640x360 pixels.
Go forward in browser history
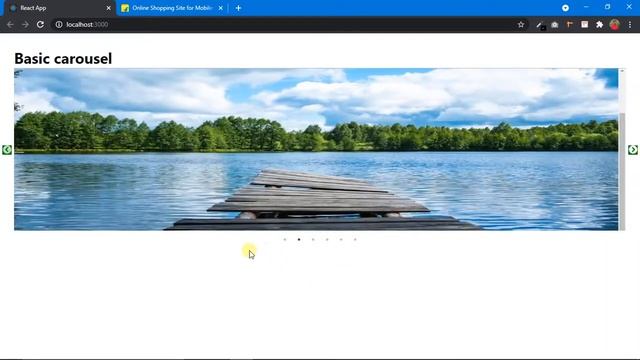tap(25, 24)
